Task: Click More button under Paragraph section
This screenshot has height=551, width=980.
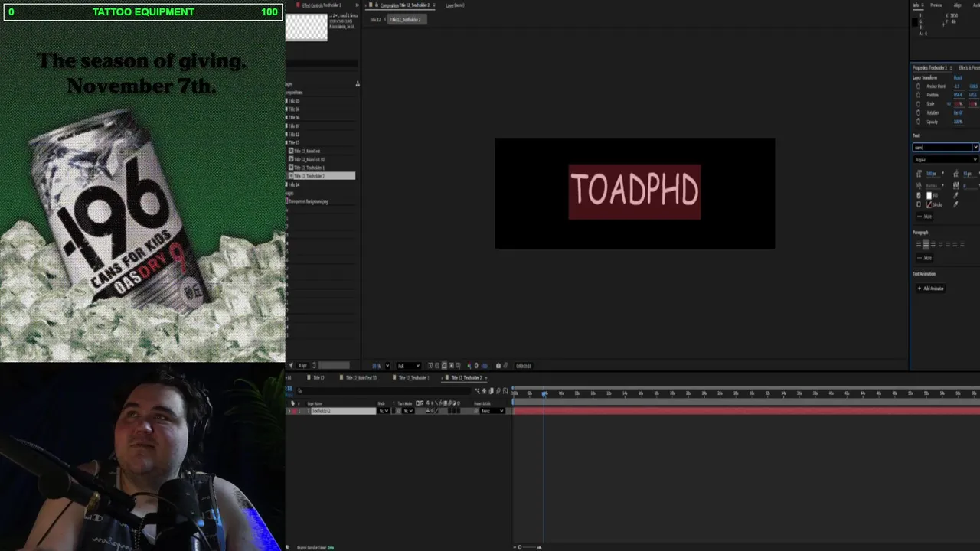Action: tap(925, 258)
